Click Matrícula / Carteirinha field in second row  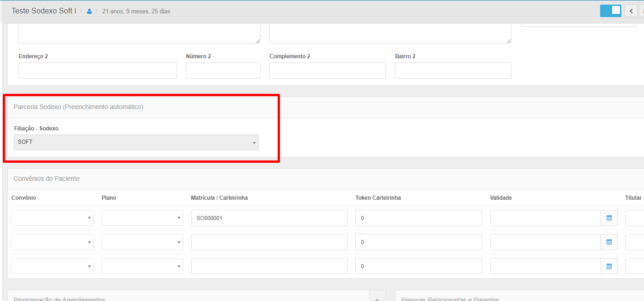tap(269, 242)
